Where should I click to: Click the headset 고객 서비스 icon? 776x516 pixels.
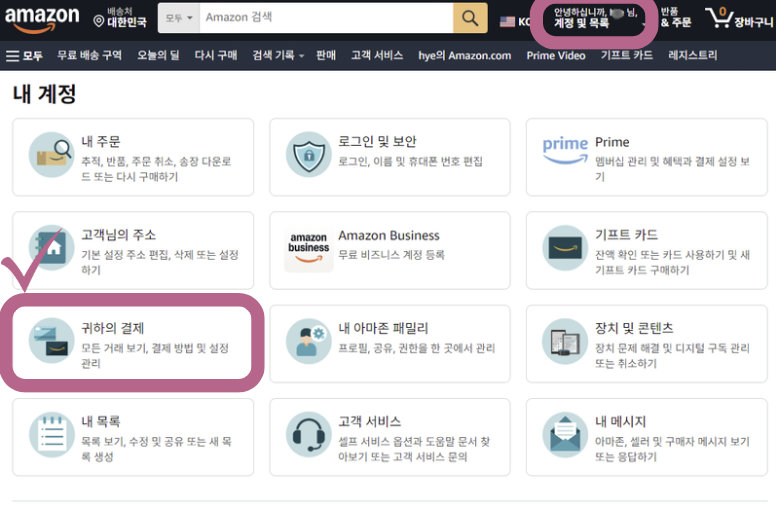click(x=308, y=435)
